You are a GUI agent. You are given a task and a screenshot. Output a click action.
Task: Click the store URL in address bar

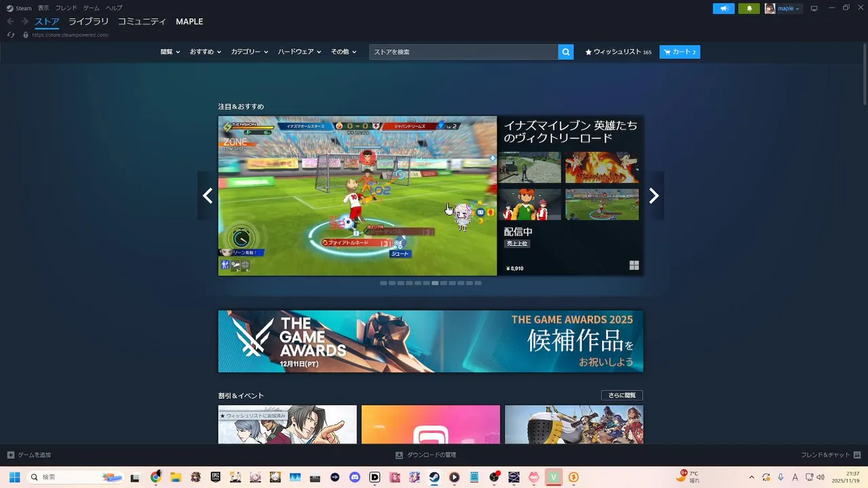tap(70, 35)
